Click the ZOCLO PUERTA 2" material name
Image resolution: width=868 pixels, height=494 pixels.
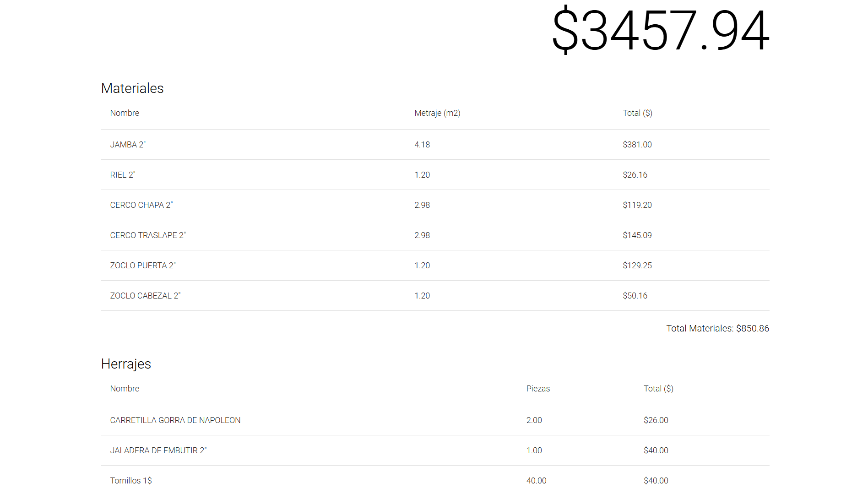coord(143,266)
